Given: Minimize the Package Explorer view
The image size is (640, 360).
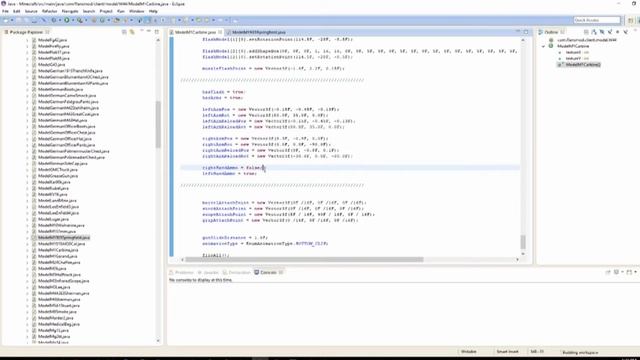Looking at the screenshot, I should (x=149, y=31).
